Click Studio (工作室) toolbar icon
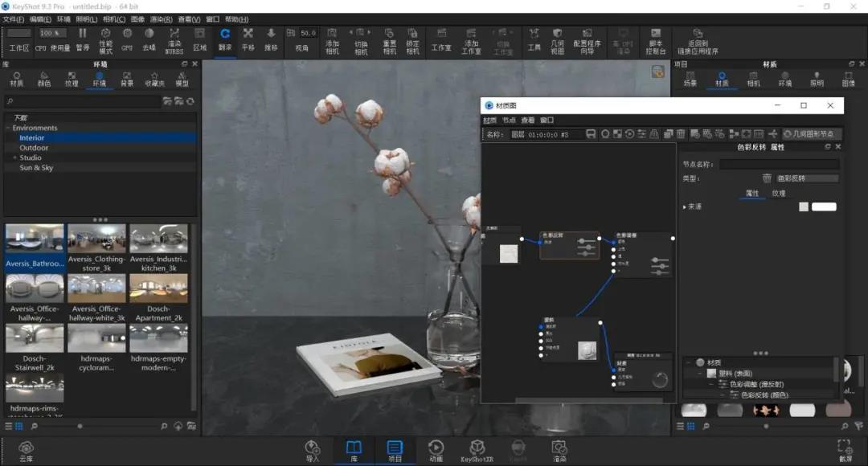Screen dimensions: 868x466 441,39
